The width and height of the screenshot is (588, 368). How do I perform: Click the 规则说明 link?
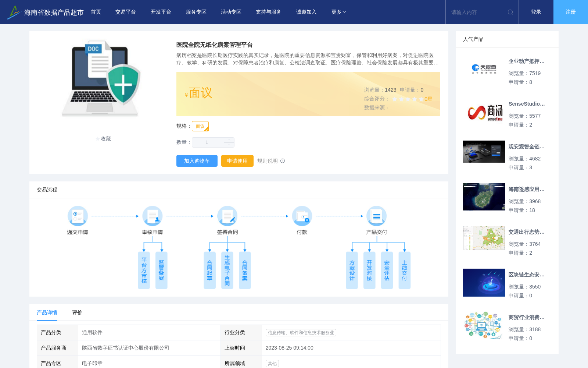268,161
